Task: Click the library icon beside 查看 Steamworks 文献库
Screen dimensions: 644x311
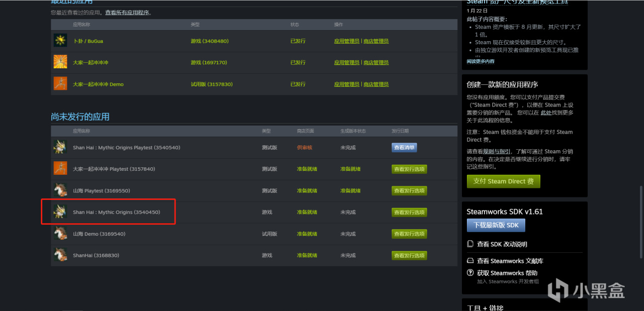Action: coord(470,261)
